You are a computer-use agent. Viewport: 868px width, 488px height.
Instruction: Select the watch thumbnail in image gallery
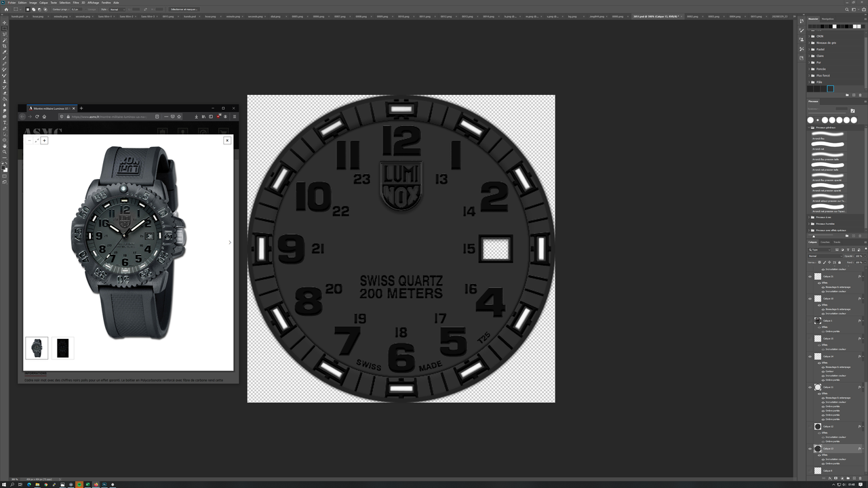37,348
